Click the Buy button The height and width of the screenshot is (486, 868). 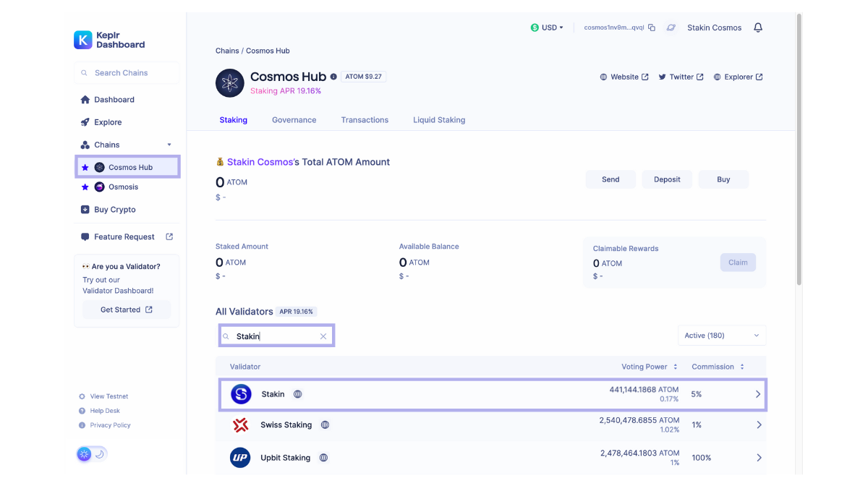tap(723, 179)
